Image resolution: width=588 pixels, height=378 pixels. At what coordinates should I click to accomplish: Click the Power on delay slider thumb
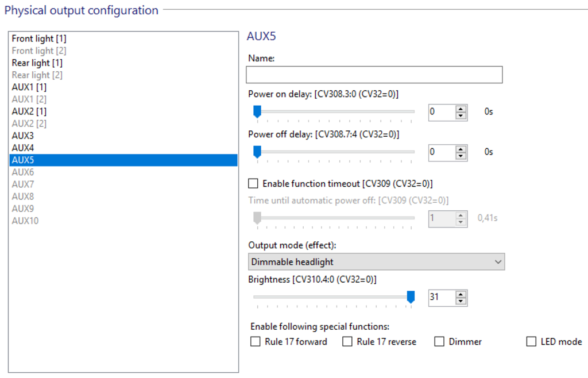point(257,111)
